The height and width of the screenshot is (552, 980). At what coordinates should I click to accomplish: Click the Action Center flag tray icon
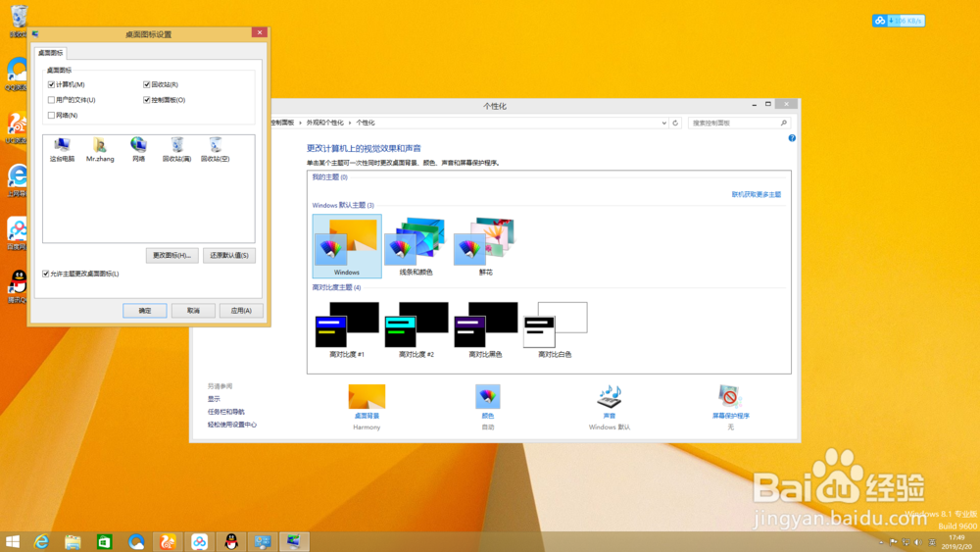[x=894, y=542]
